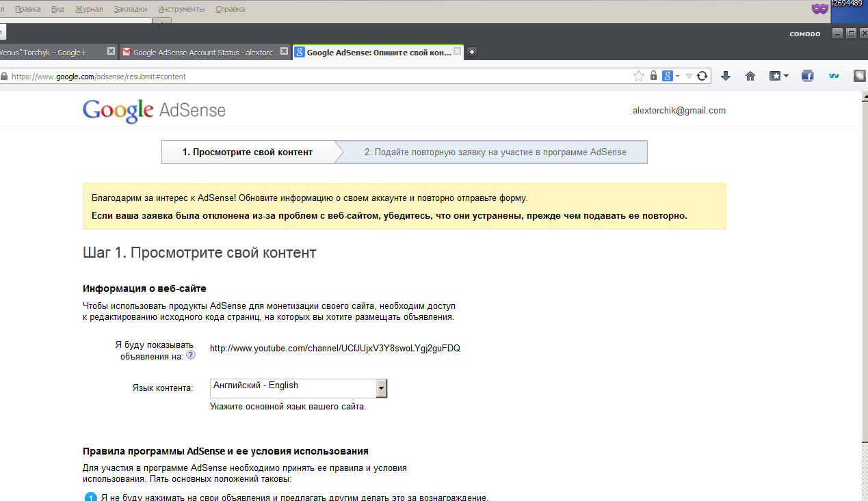Click the Facebook toolbar icon

pos(808,76)
